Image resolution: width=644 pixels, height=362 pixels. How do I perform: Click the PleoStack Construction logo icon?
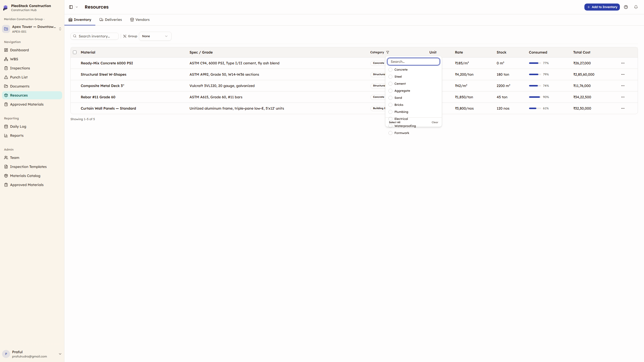(6, 8)
